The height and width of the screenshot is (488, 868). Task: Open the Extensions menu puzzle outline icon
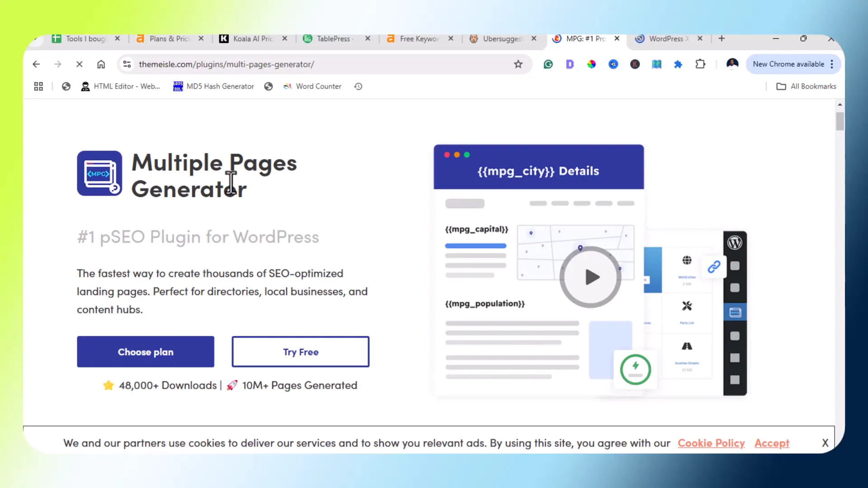point(700,64)
